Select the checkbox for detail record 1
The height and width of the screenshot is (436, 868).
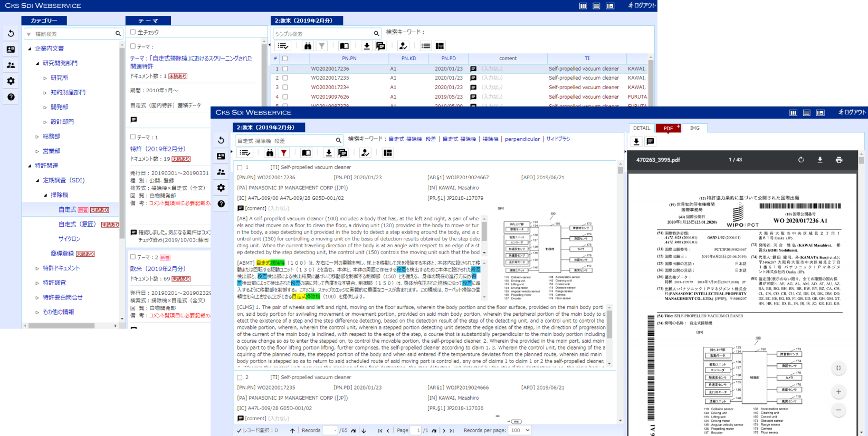coord(240,168)
